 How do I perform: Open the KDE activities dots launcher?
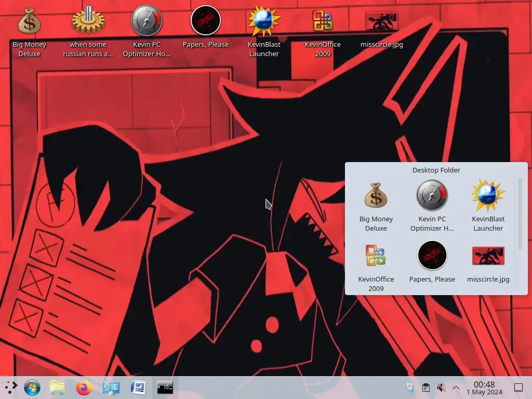(x=11, y=387)
